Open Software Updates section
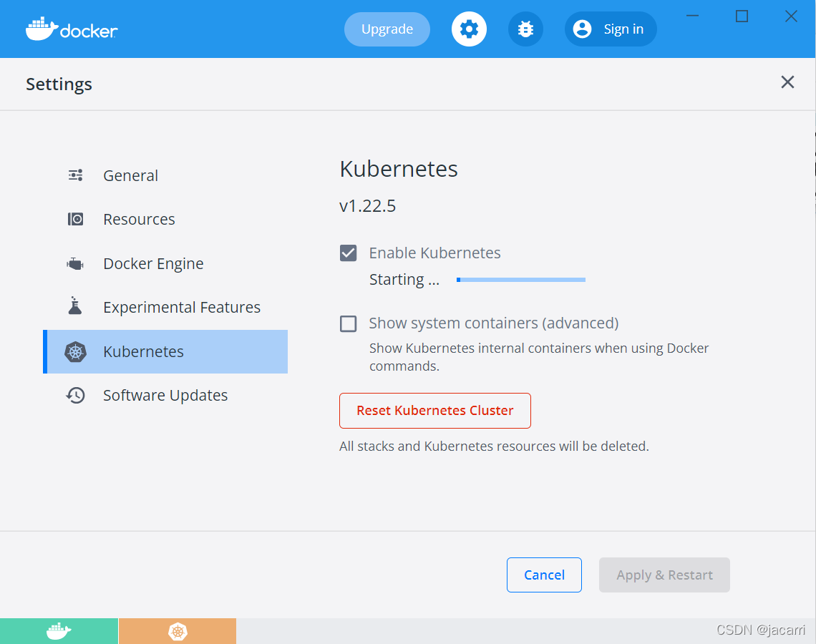 click(165, 396)
